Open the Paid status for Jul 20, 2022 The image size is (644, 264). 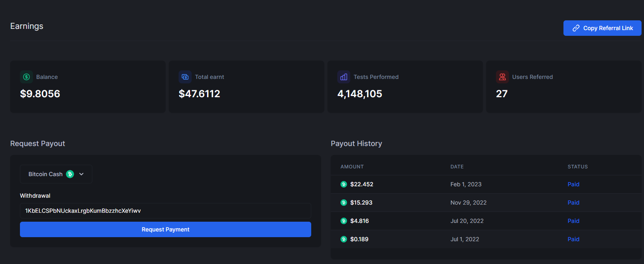tap(573, 221)
